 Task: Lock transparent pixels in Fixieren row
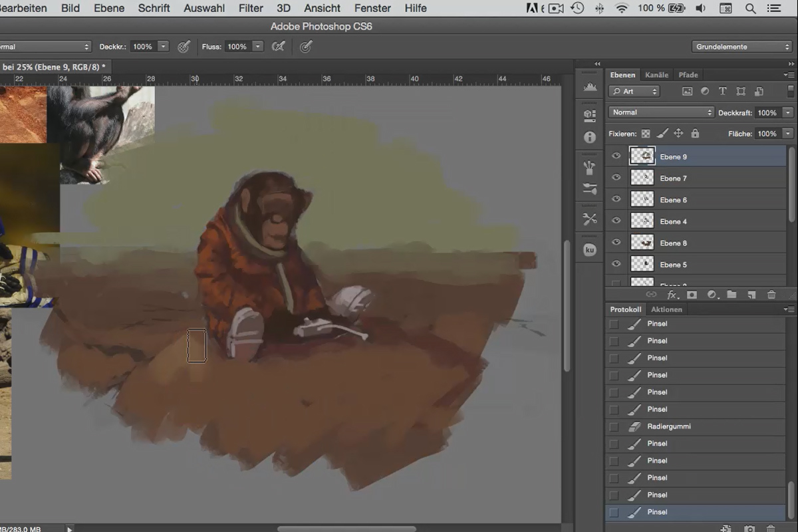(x=646, y=134)
